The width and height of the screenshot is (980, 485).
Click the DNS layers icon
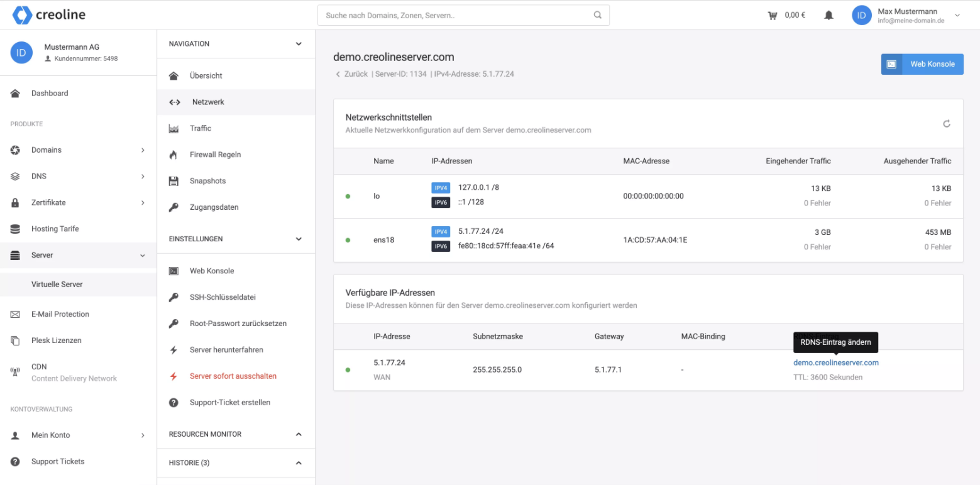coord(15,177)
